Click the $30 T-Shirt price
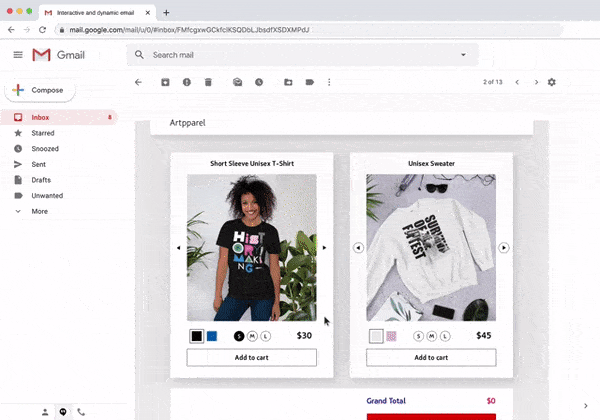The height and width of the screenshot is (420, 600). [x=304, y=335]
